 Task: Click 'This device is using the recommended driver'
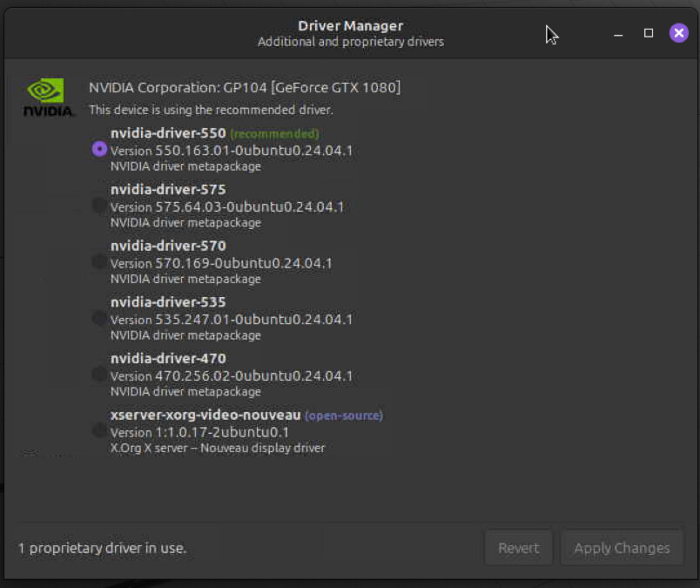pos(211,110)
